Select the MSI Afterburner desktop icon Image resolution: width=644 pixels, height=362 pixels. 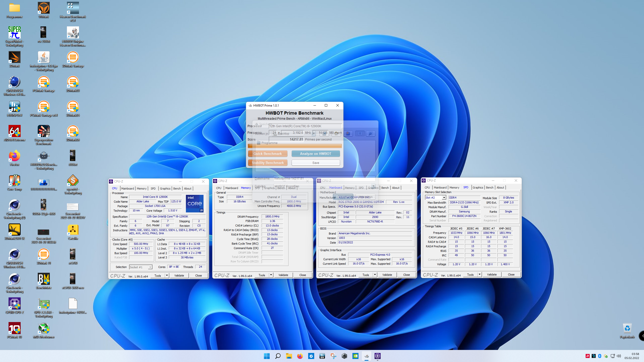tap(44, 330)
